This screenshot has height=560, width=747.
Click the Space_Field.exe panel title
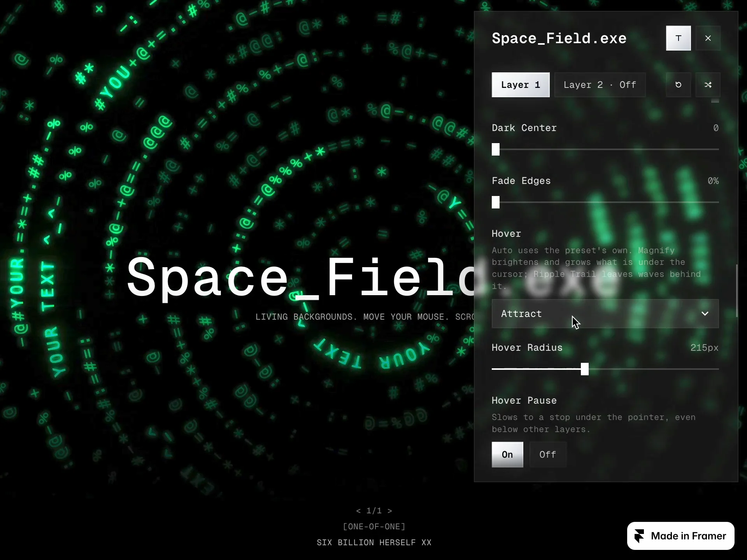(559, 38)
